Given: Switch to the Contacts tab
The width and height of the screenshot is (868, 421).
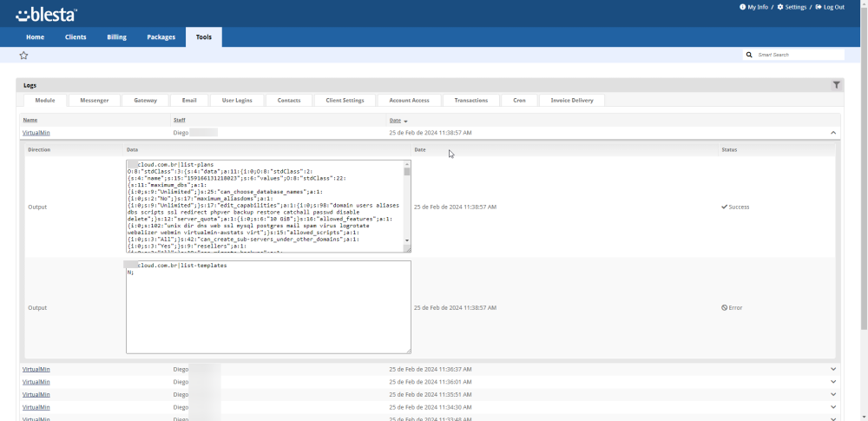Looking at the screenshot, I should pos(289,101).
